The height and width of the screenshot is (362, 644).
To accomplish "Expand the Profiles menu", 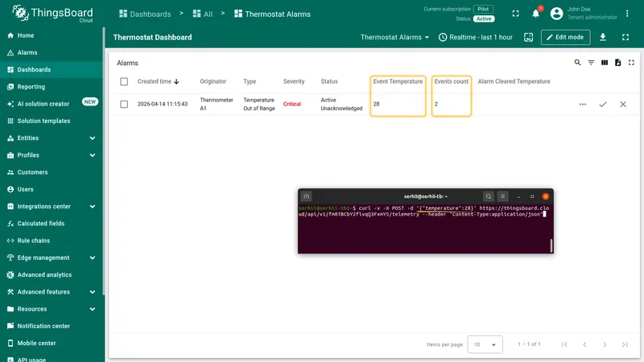I will point(93,155).
